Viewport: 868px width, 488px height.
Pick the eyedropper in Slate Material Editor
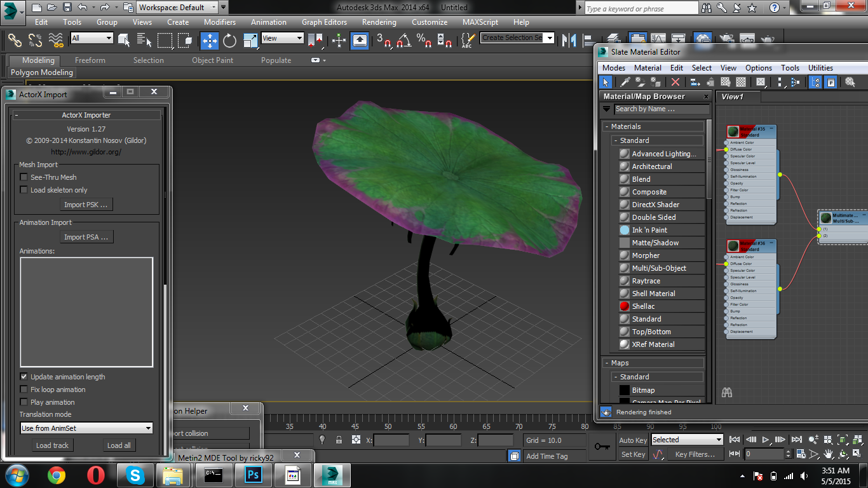coord(625,82)
